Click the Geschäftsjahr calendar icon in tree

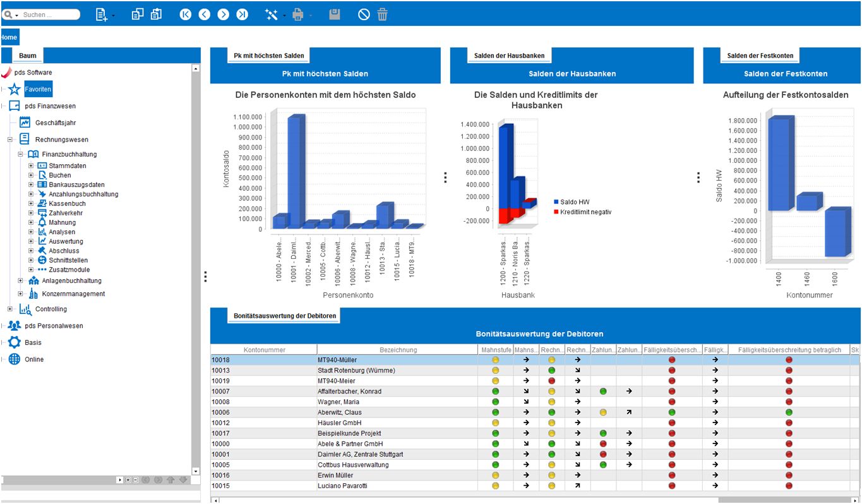(x=25, y=123)
